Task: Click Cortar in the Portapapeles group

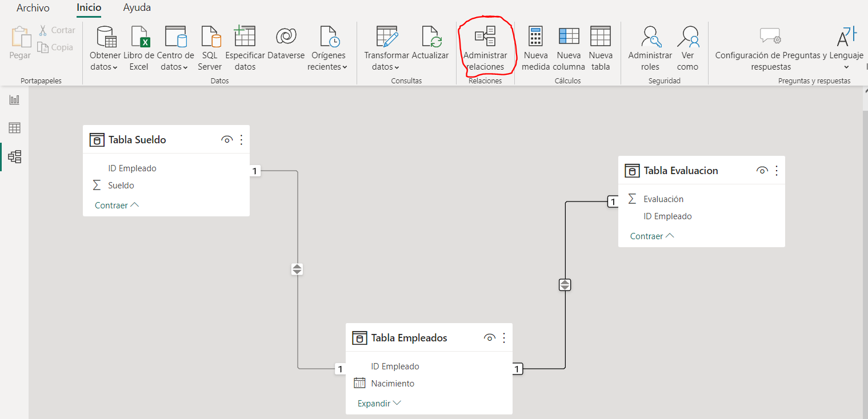Action: click(x=57, y=30)
